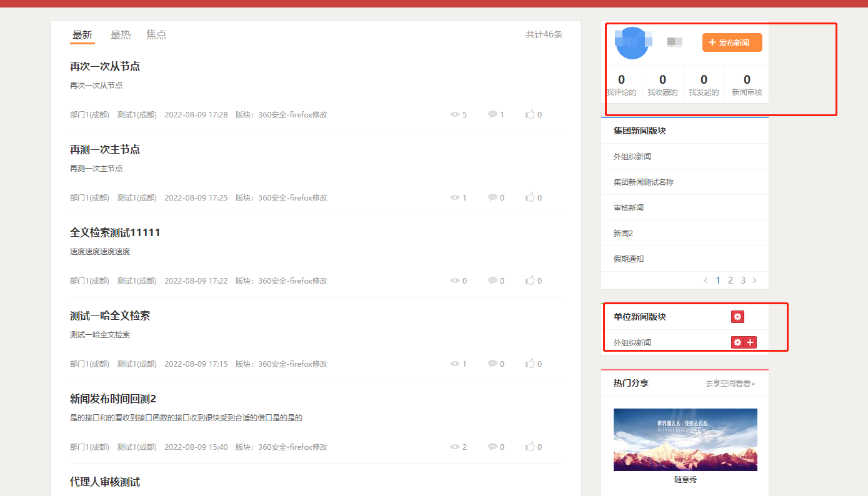Click the blue user avatar
Screen dimensions: 868x496
633,43
